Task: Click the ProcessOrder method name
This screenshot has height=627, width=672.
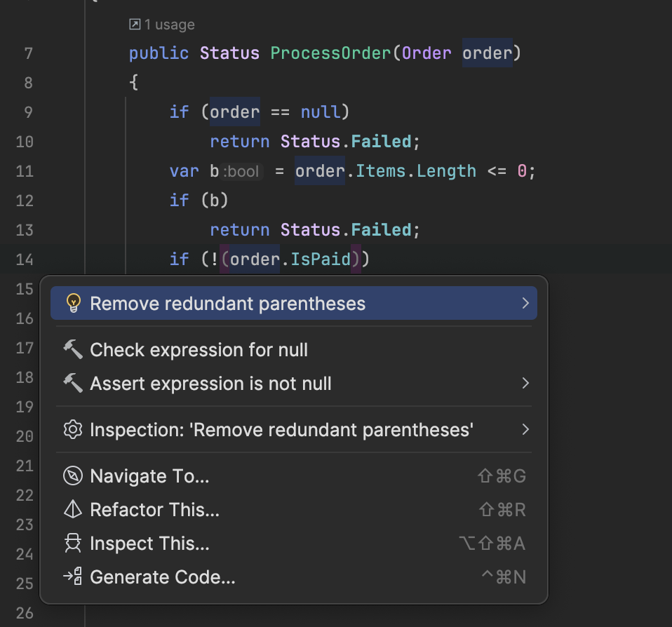Action: pyautogui.click(x=330, y=53)
